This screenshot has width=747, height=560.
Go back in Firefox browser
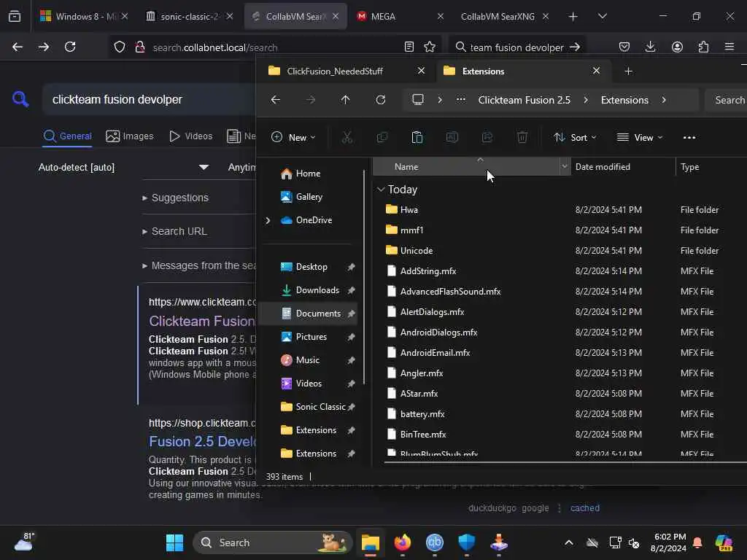click(x=18, y=47)
